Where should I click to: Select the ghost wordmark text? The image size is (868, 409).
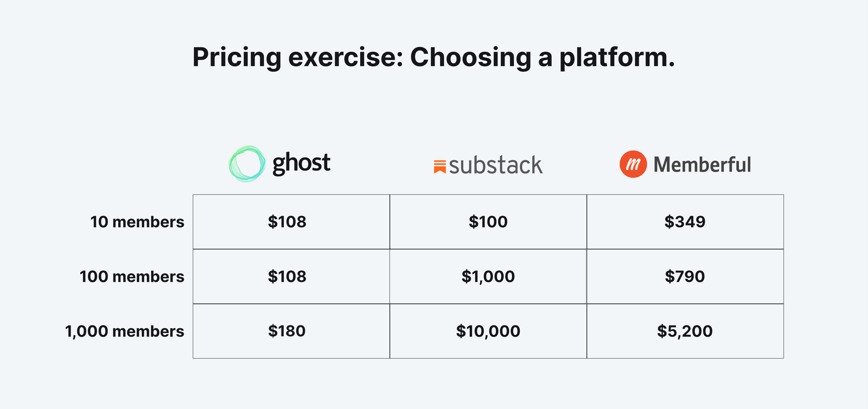click(301, 164)
